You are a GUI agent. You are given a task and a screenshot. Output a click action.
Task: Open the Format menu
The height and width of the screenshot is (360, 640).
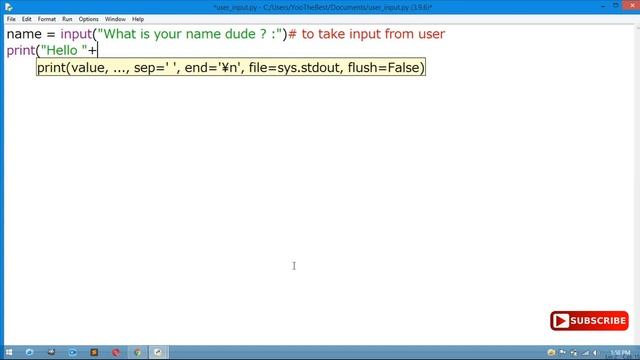tap(47, 19)
